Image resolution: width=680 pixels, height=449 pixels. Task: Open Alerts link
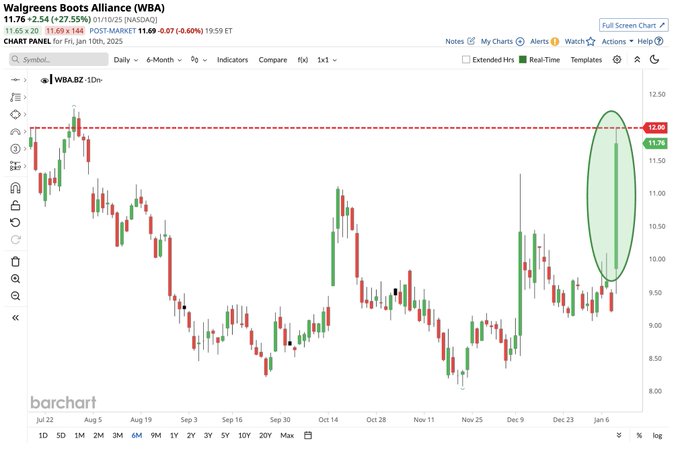click(544, 41)
